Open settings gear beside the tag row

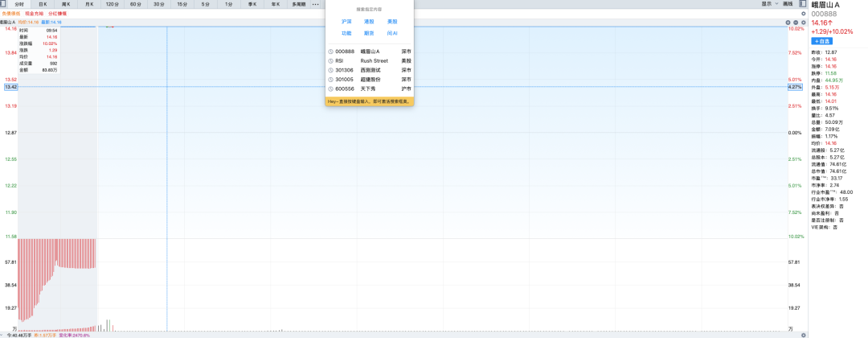[x=804, y=13]
